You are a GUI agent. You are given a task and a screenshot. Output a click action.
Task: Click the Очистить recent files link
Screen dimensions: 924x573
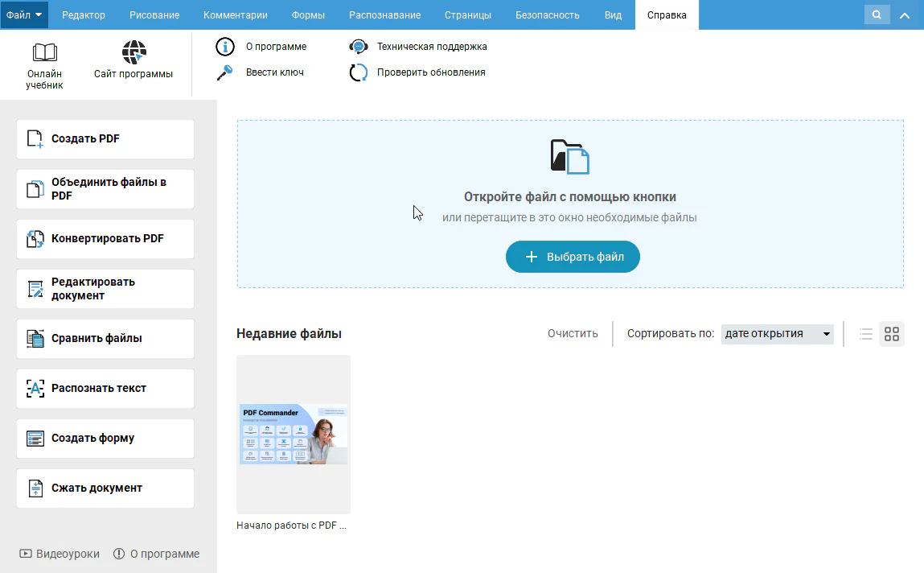click(x=573, y=334)
